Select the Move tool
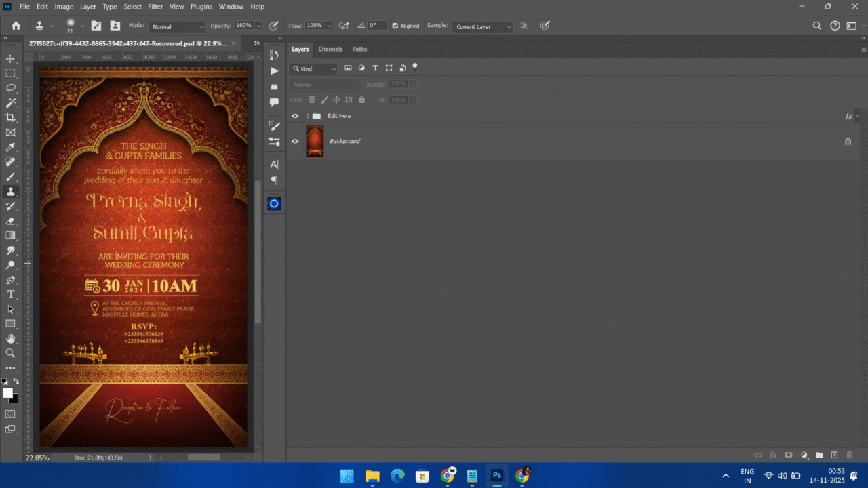868x488 pixels. point(11,58)
